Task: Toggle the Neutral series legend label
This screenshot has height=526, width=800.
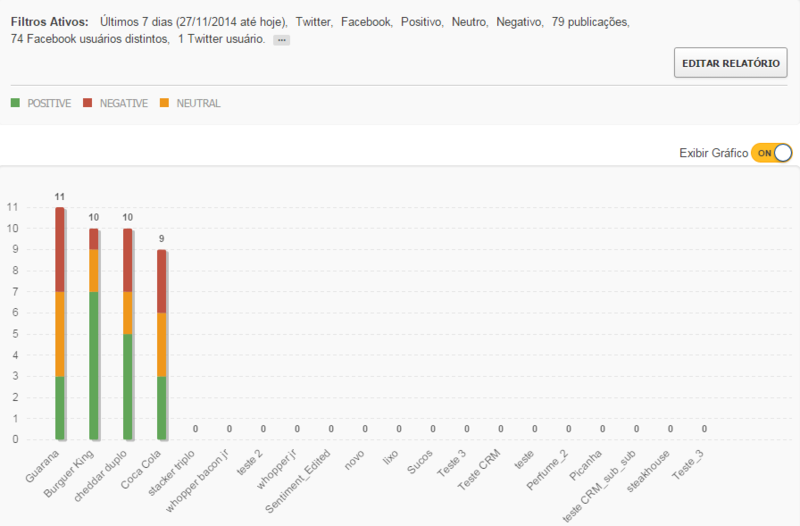Action: (x=198, y=103)
